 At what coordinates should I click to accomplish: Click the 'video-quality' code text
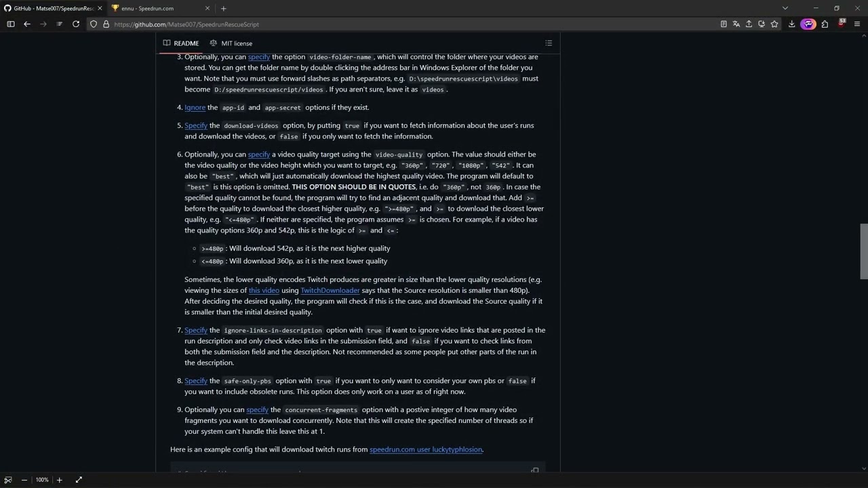coord(399,155)
